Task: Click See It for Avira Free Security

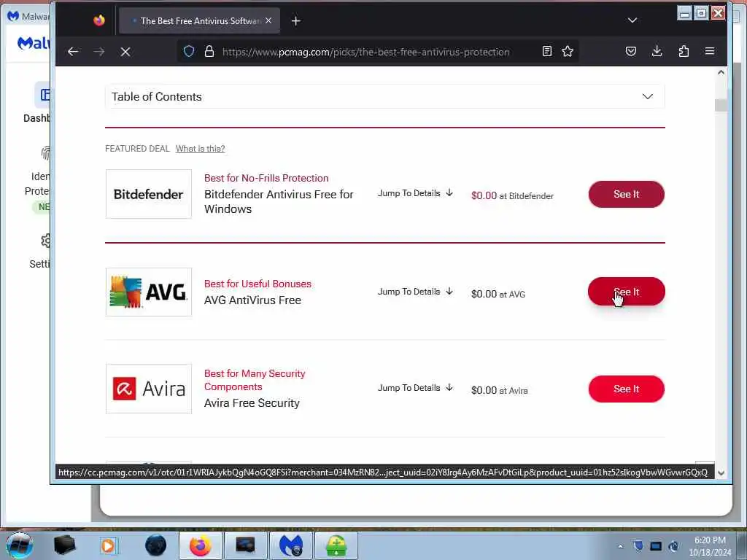Action: (x=626, y=389)
